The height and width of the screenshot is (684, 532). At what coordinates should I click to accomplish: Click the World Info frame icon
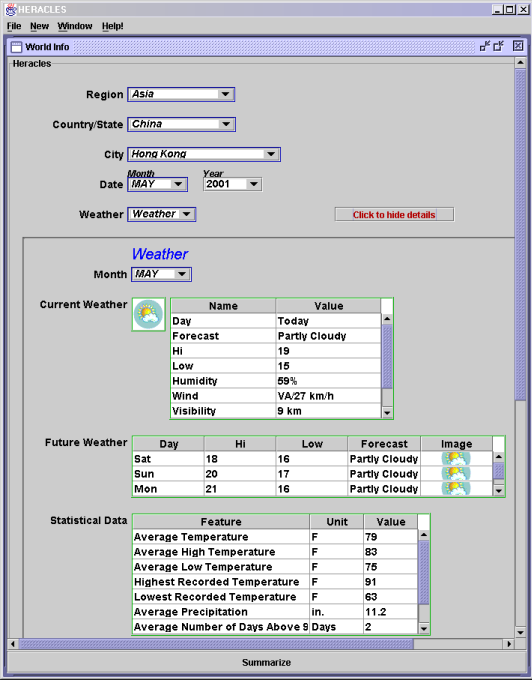coord(16,47)
